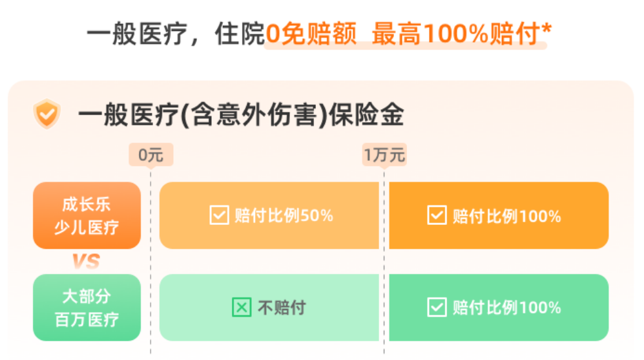Image resolution: width=644 pixels, height=360 pixels.
Task: Click the 最高100%赔付 highlighted text
Action: (455, 34)
